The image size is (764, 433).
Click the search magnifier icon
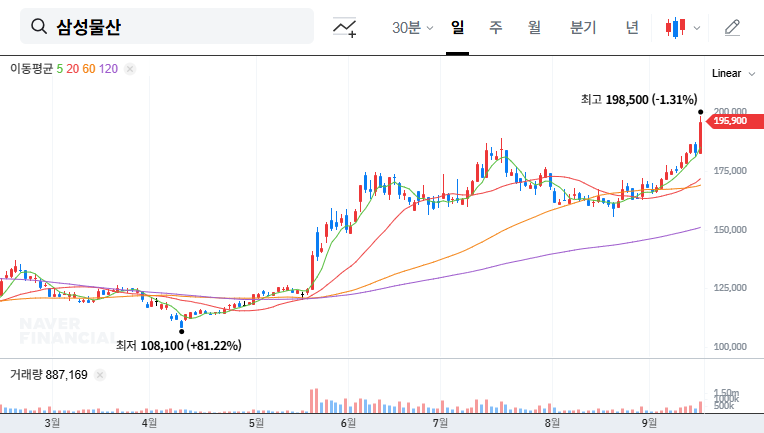[x=38, y=26]
